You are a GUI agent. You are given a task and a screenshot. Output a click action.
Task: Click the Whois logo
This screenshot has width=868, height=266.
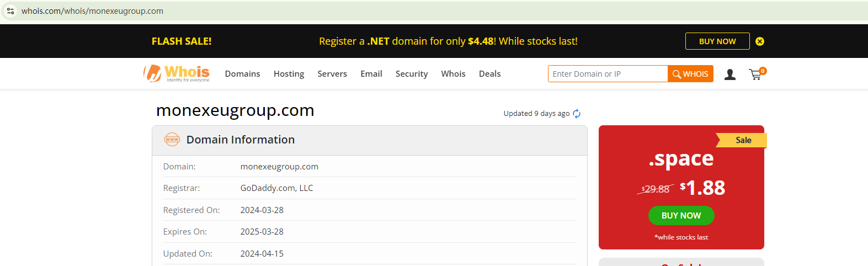point(177,73)
